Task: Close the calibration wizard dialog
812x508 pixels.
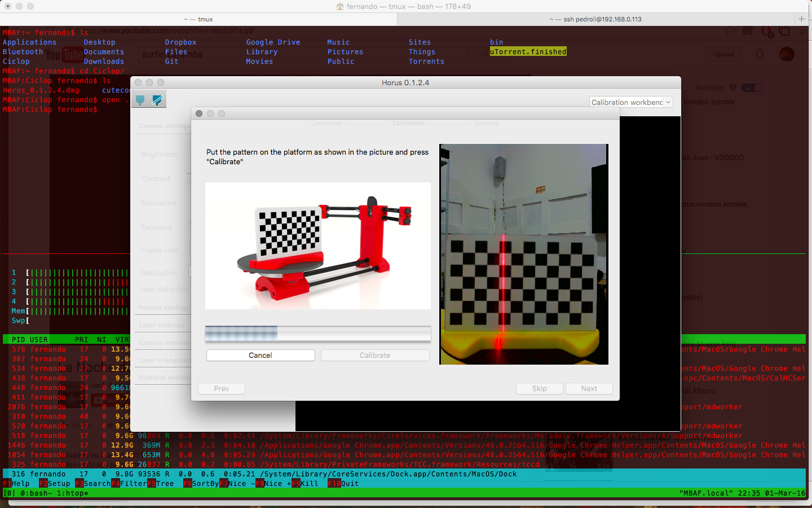Action: [x=199, y=113]
